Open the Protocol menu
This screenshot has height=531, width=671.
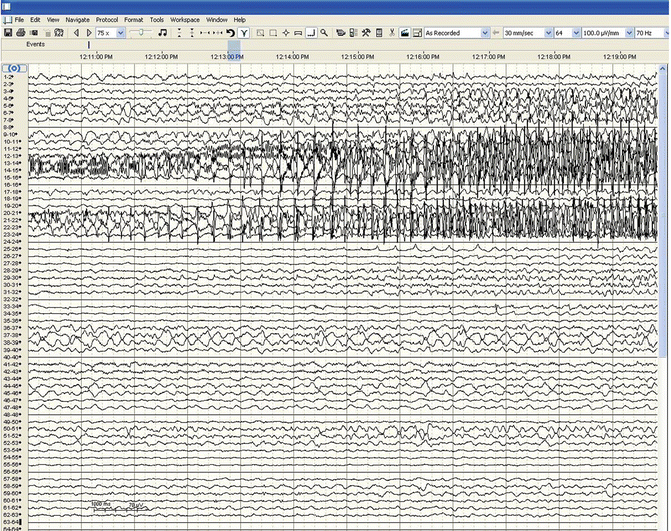click(x=107, y=20)
